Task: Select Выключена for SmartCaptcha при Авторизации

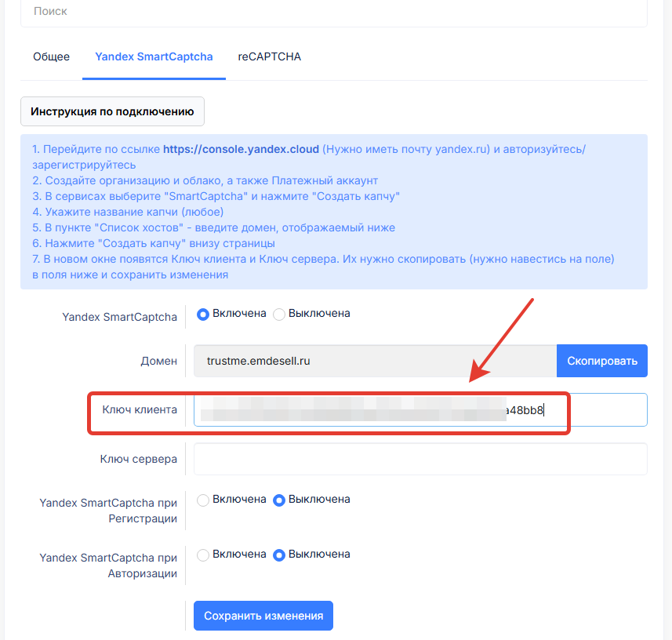Action: [279, 555]
